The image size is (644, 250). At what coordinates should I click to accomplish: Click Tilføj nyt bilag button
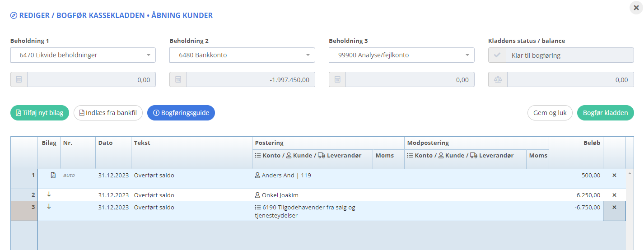click(x=40, y=113)
